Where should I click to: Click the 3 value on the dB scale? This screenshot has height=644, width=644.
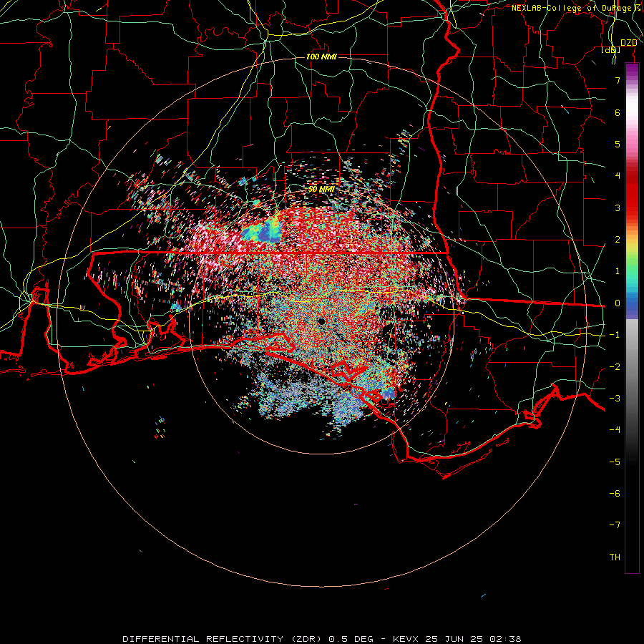(618, 208)
